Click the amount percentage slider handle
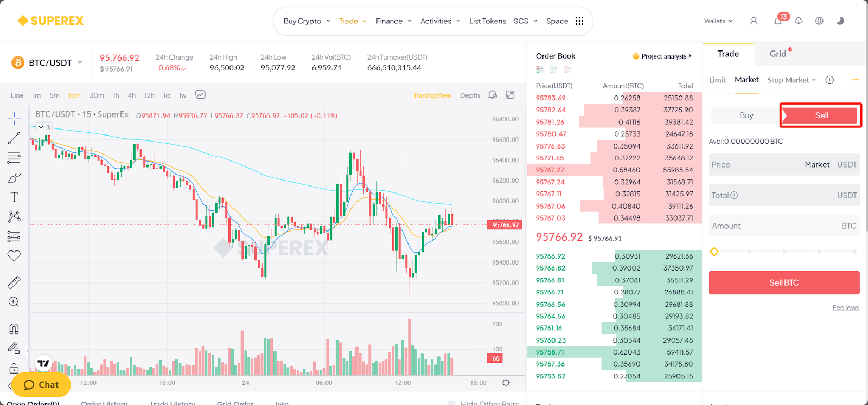Image resolution: width=868 pixels, height=405 pixels. click(x=714, y=252)
